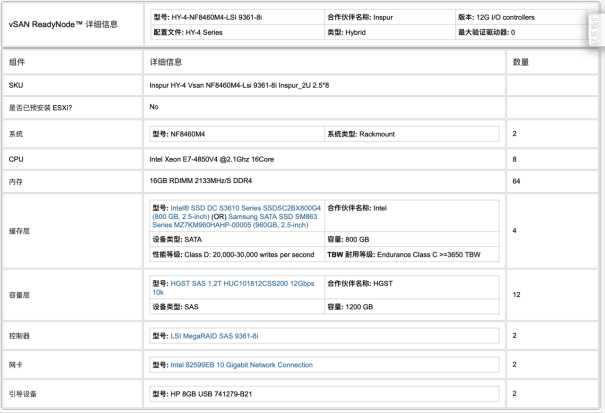This screenshot has width=605, height=413.
Task: Select 控制器 row label
Action: 19,336
